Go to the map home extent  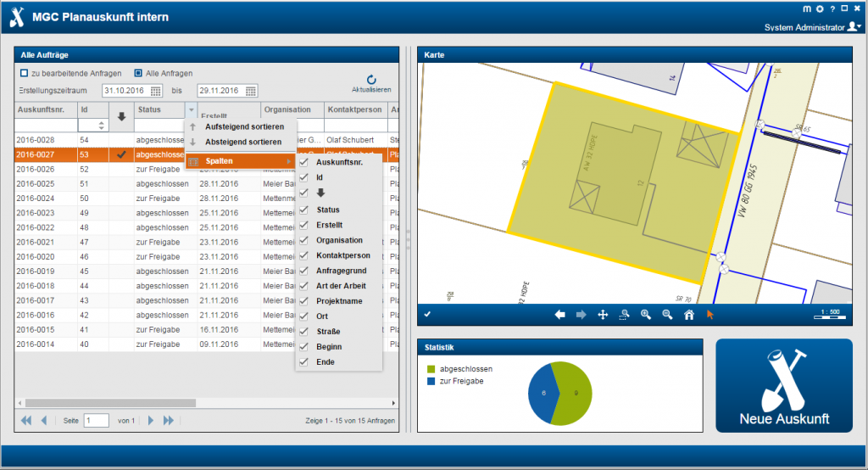pos(689,315)
